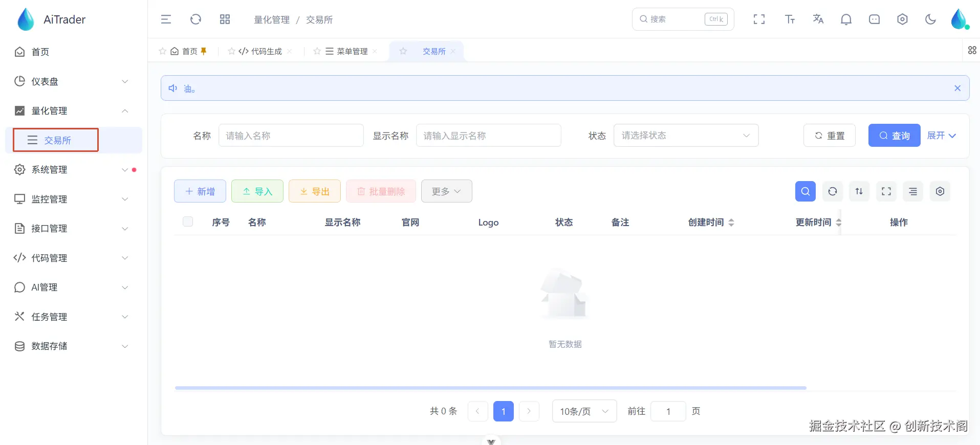Open the 10条/页 page size dropdown
The image size is (980, 445).
(x=584, y=411)
